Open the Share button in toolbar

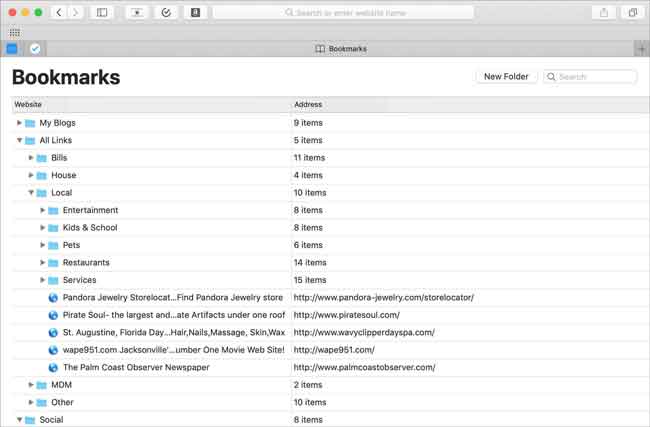[x=604, y=12]
